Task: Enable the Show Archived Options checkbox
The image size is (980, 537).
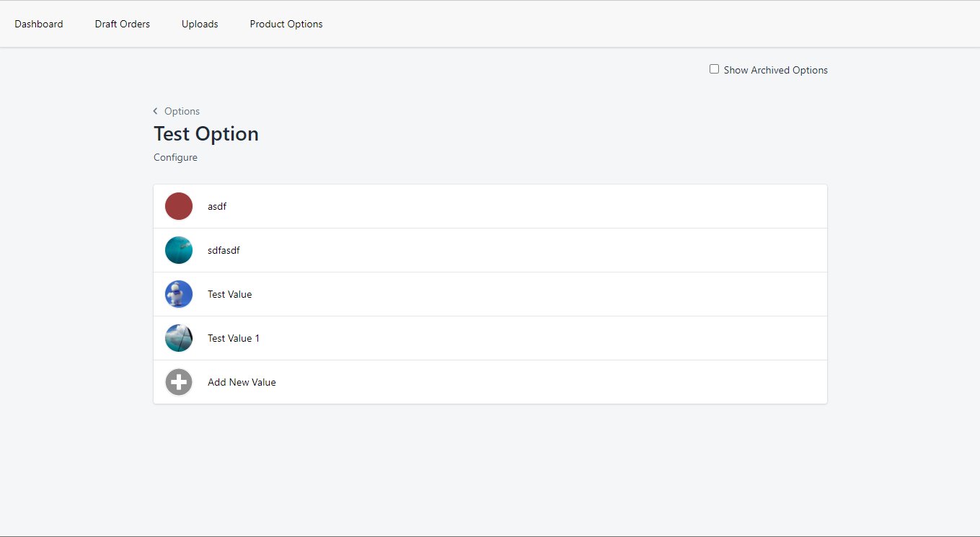Action: [x=714, y=69]
